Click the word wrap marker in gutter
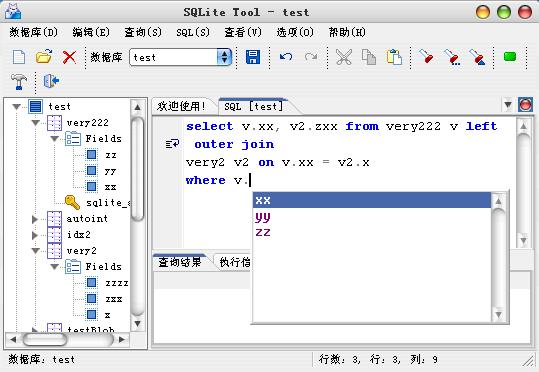The image size is (539, 372). (x=172, y=143)
